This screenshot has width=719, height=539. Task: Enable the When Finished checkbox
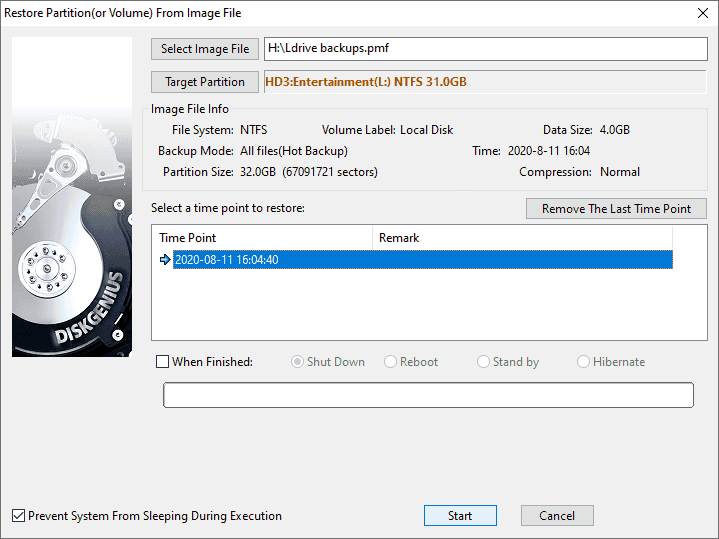click(x=163, y=362)
